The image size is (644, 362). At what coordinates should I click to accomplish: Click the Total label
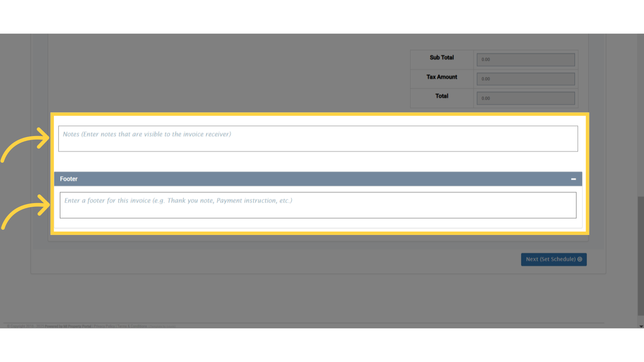click(x=441, y=96)
